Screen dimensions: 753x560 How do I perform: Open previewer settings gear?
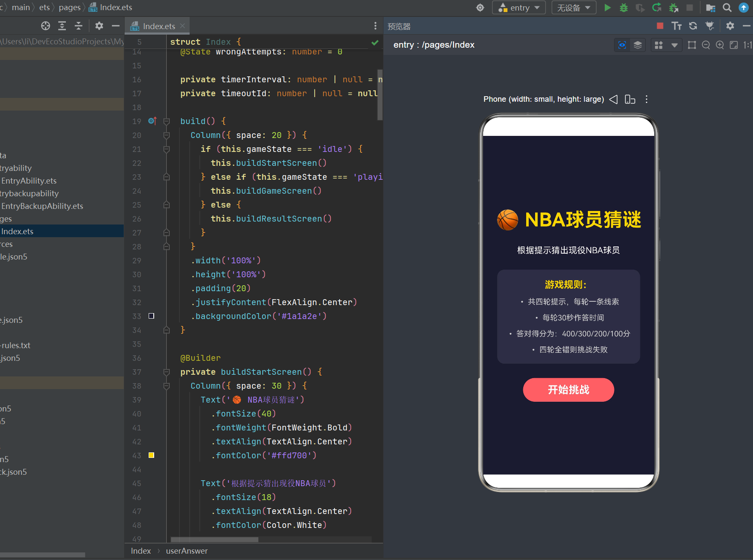(x=730, y=26)
